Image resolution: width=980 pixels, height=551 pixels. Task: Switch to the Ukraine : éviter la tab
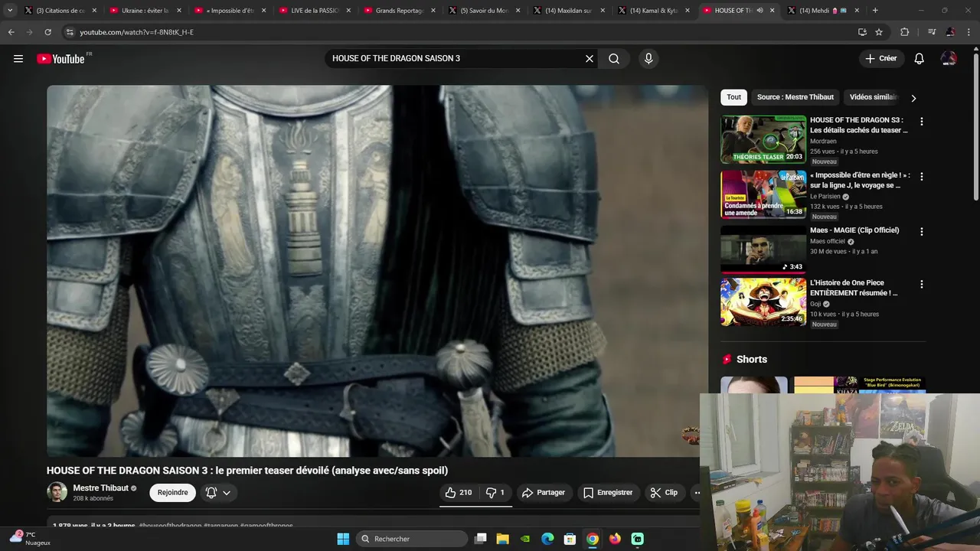pos(145,11)
